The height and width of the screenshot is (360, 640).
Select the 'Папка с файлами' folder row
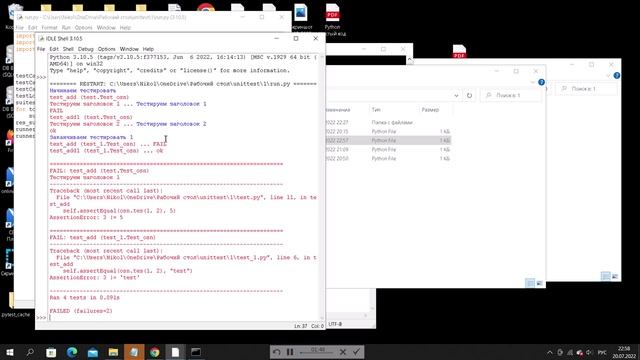point(389,122)
